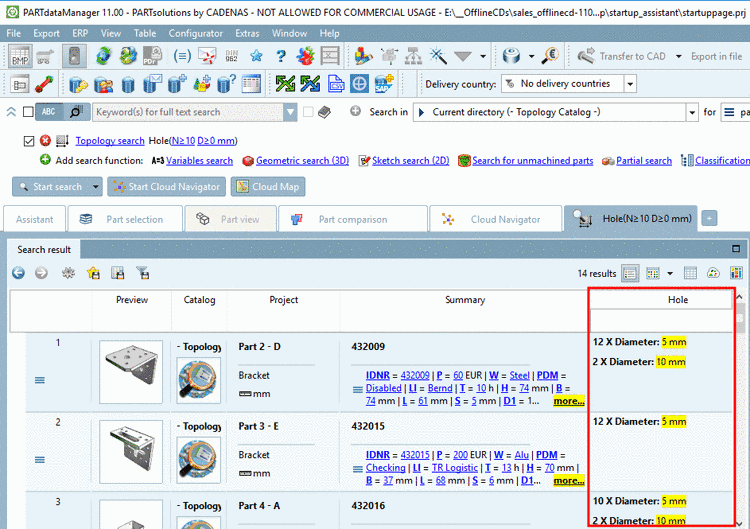Viewport: 750px width, 529px height.
Task: Click the Start Cloud Navigator button
Action: pyautogui.click(x=166, y=187)
